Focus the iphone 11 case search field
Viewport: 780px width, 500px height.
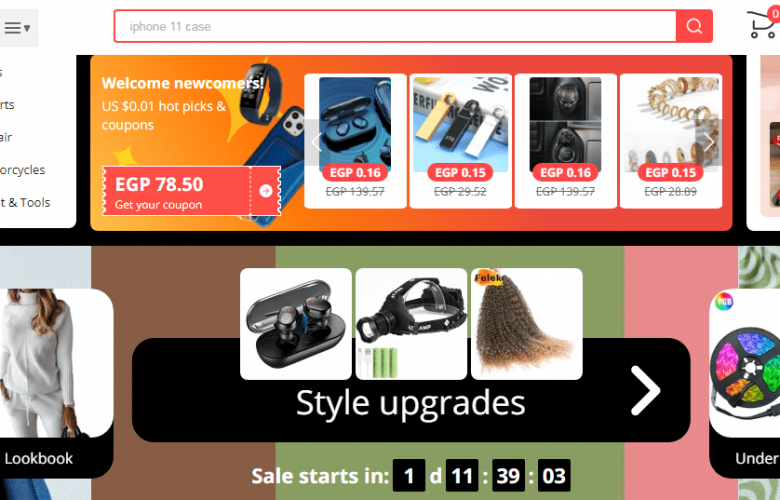(395, 26)
